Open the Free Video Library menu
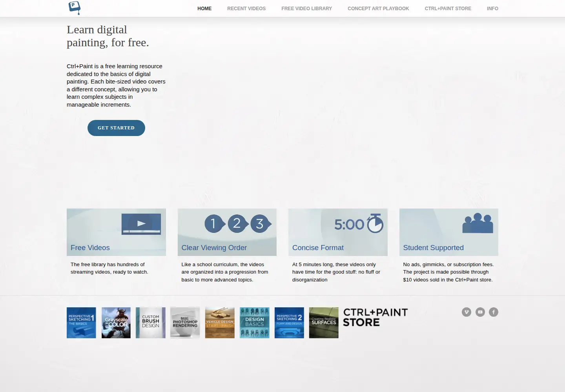This screenshot has width=565, height=392. click(x=306, y=9)
